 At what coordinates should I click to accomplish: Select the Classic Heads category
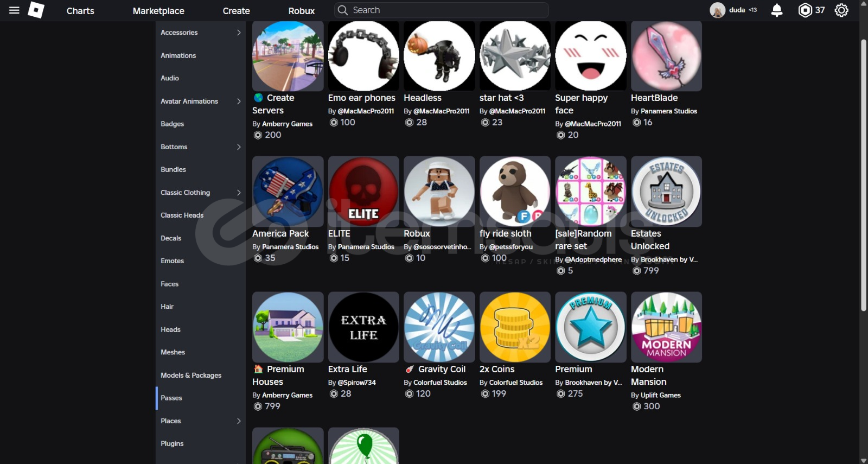pyautogui.click(x=182, y=215)
